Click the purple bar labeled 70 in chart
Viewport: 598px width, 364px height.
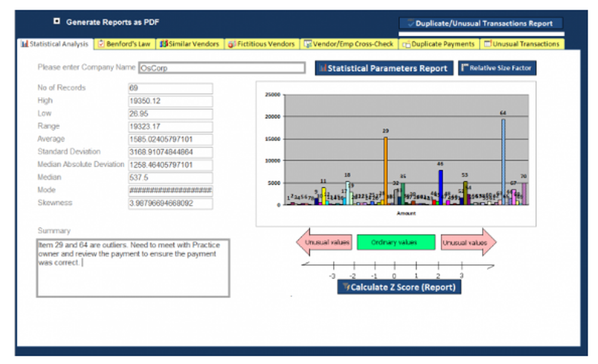pyautogui.click(x=524, y=194)
